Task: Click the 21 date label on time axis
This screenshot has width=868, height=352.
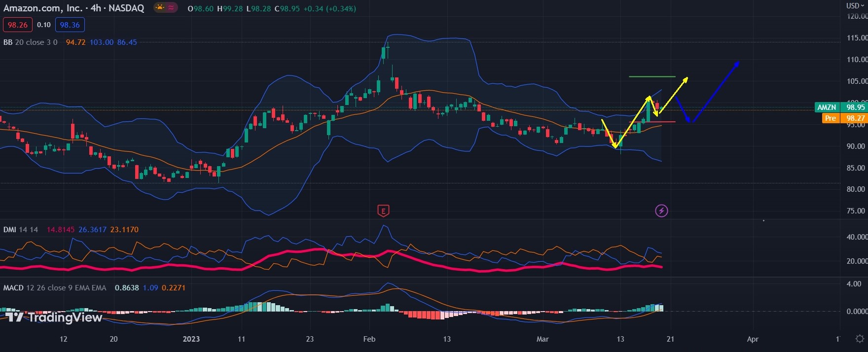Action: 670,339
